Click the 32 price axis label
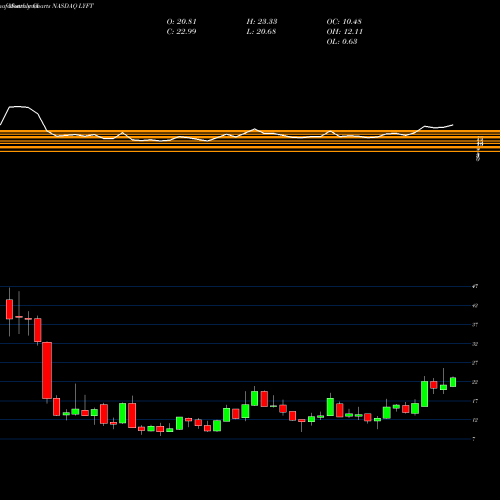Screen dimensions: 500x500 click(475, 344)
